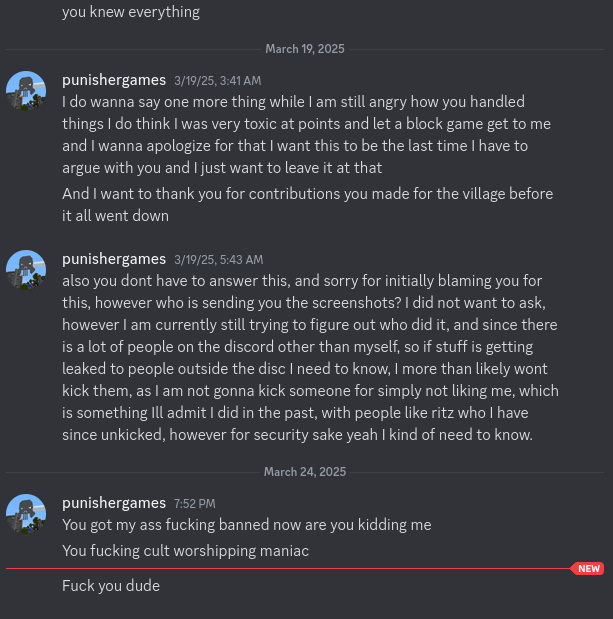613x619 pixels.
Task: Click punishergames username above the apology message
Action: pos(114,80)
